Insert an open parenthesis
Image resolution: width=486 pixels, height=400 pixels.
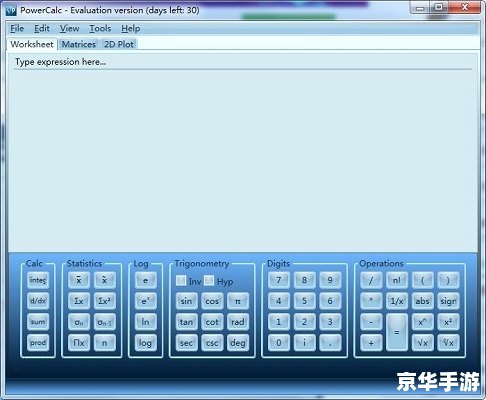(x=422, y=280)
